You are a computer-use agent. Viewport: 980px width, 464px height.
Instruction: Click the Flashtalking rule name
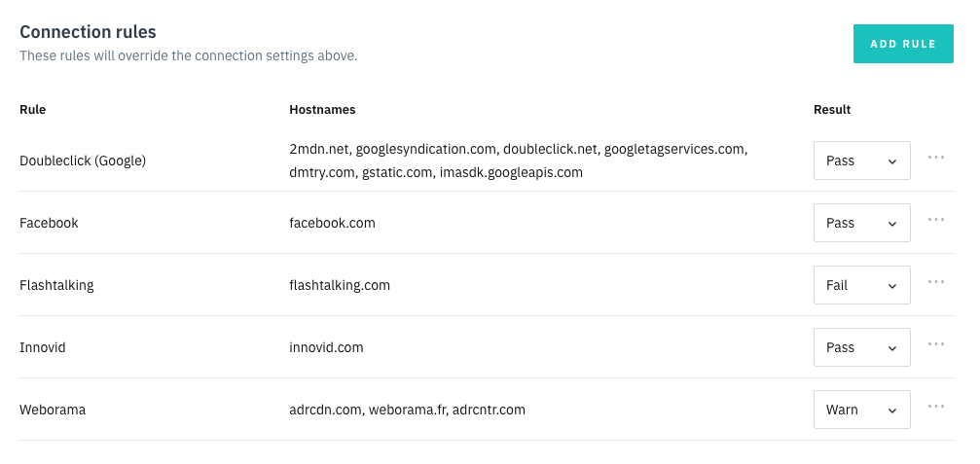pos(56,285)
